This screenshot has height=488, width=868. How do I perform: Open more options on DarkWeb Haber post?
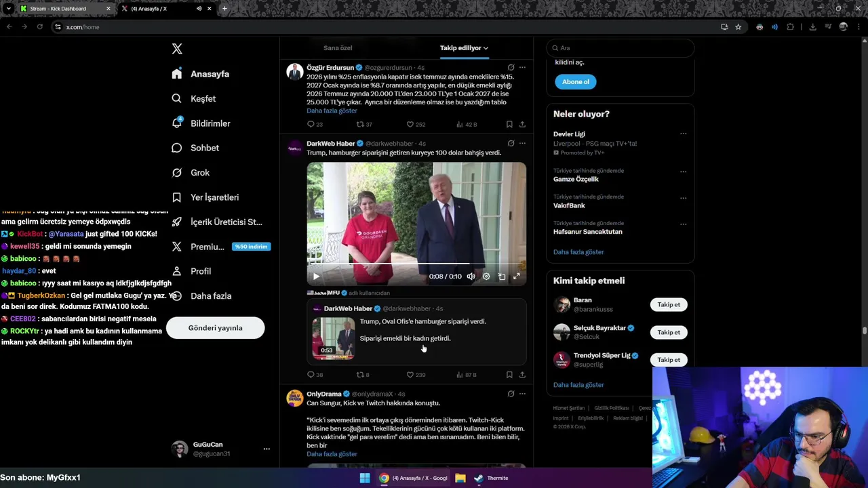coord(522,144)
